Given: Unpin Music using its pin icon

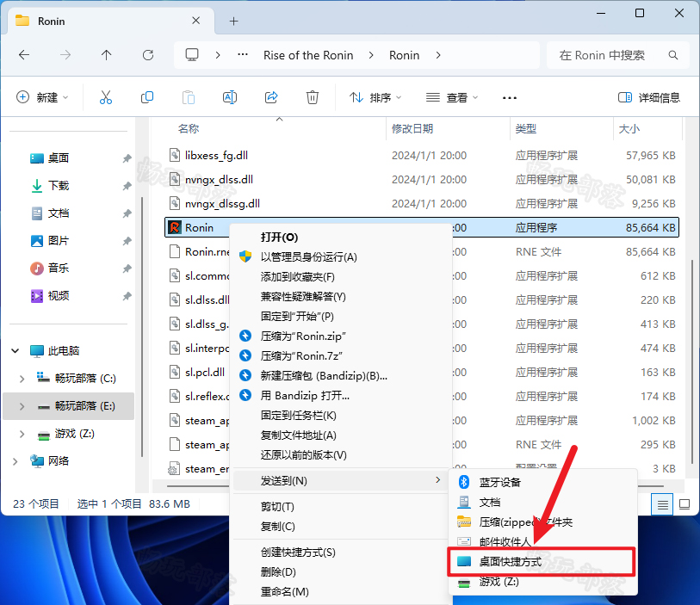Looking at the screenshot, I should coord(127,269).
